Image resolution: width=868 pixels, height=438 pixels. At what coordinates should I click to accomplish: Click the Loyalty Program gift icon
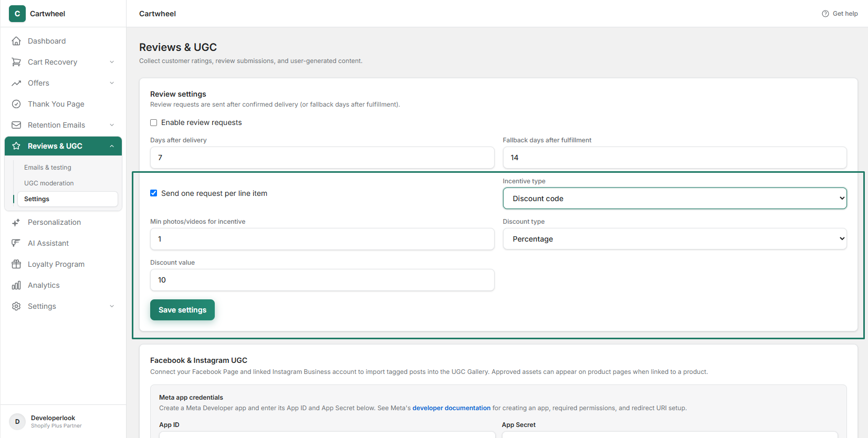pos(16,264)
